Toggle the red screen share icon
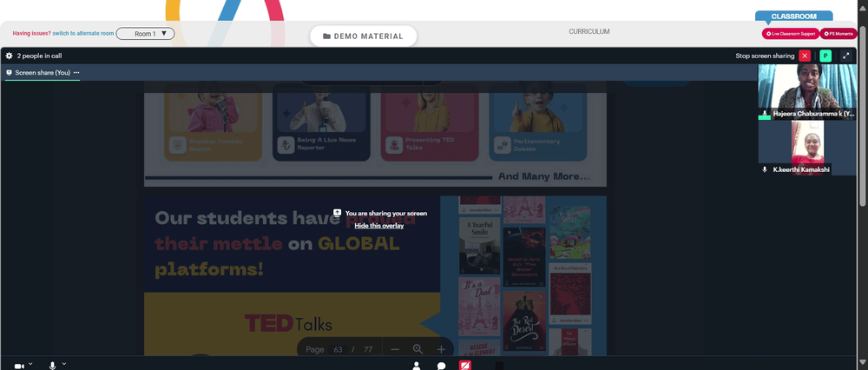Screen dimensions: 868x370 [x=465, y=366]
